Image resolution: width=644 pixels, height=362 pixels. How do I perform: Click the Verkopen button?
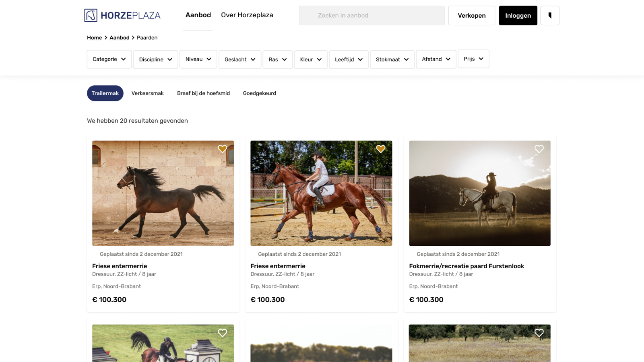point(472,16)
